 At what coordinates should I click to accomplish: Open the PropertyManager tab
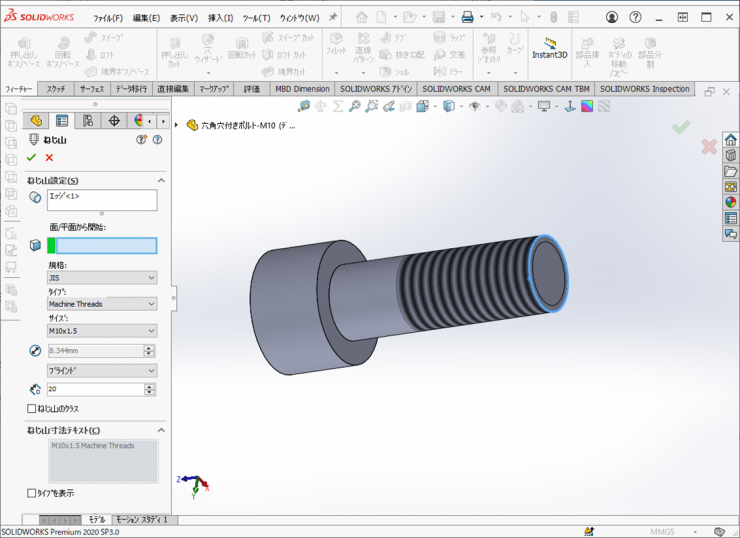click(62, 121)
